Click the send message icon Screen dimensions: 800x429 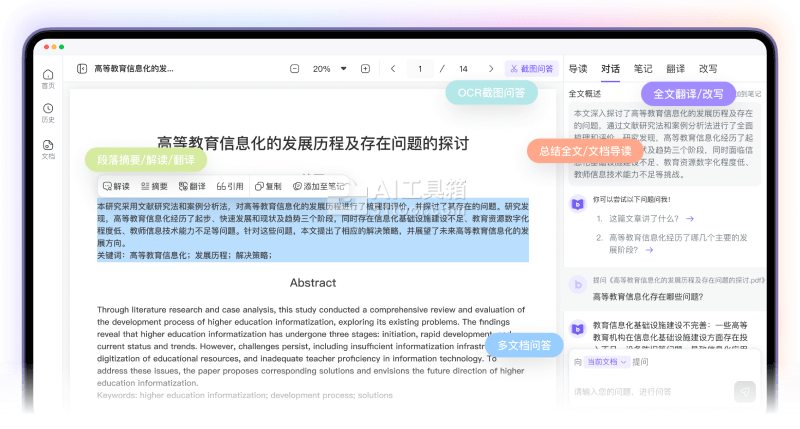coord(743,390)
